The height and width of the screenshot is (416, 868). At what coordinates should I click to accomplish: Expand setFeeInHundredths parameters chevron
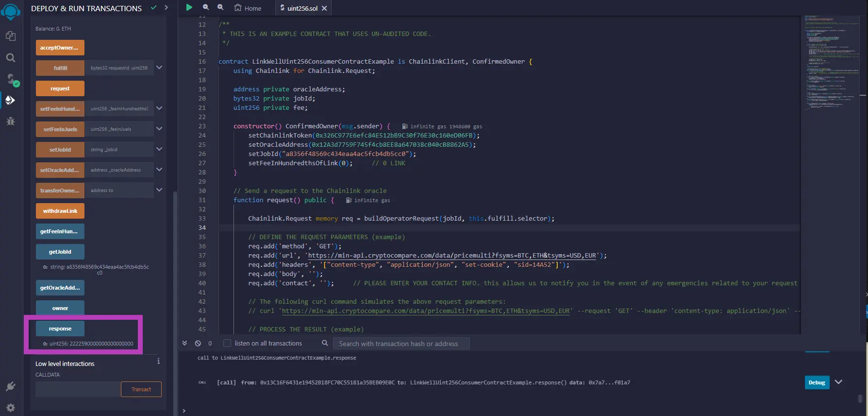(x=159, y=108)
